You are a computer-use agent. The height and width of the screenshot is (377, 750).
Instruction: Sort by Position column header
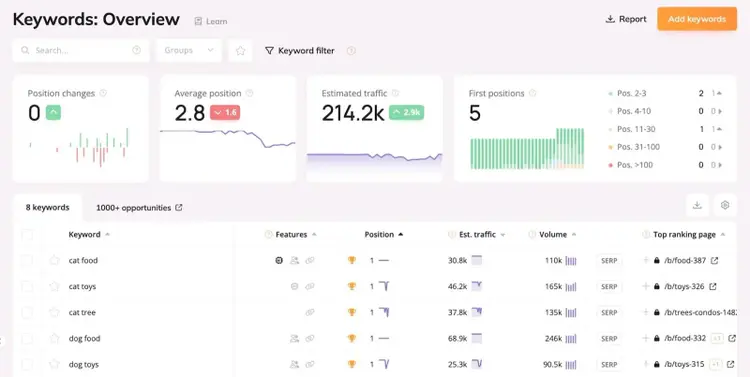click(x=384, y=234)
